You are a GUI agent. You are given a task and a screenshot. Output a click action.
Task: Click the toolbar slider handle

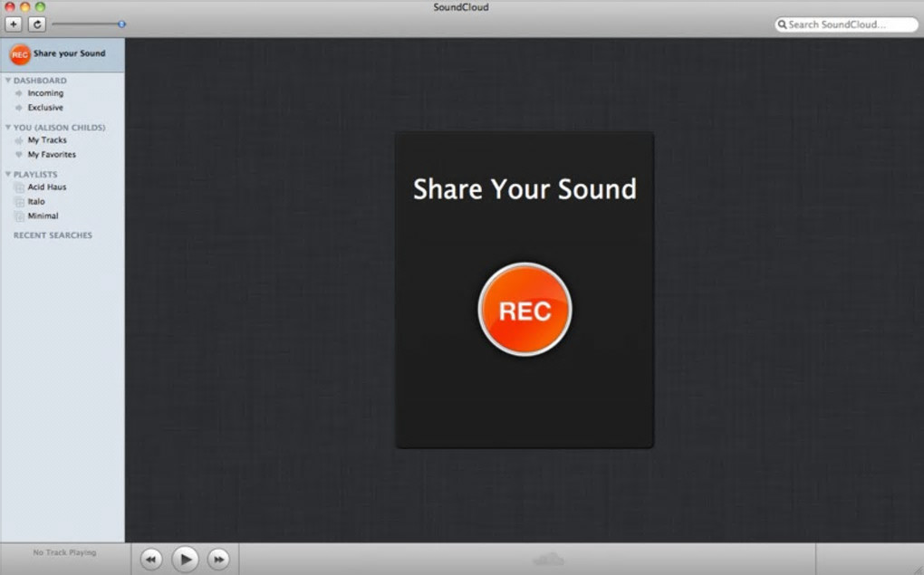click(121, 24)
